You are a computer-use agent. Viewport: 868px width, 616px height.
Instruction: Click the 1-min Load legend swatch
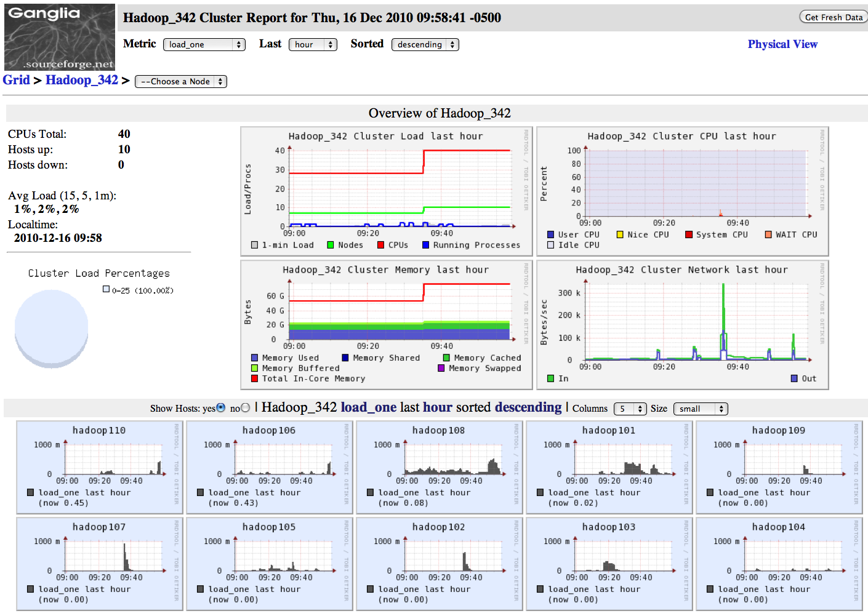[x=254, y=245]
